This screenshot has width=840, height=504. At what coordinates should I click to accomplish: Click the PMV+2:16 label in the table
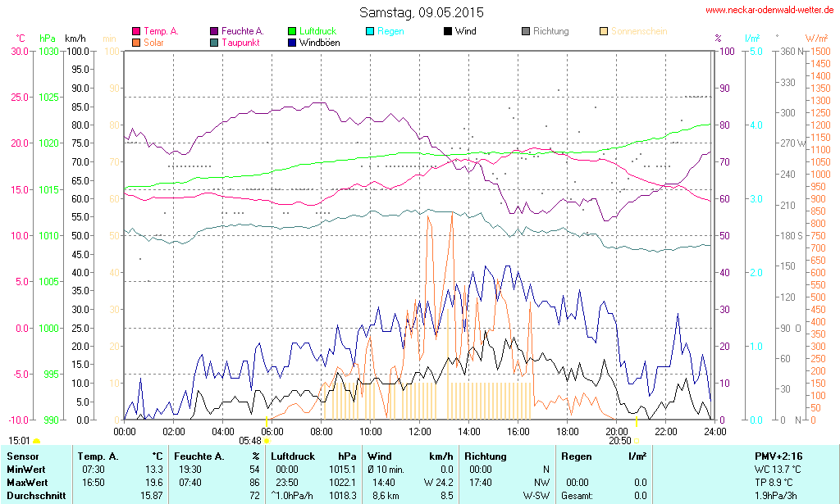click(x=778, y=456)
